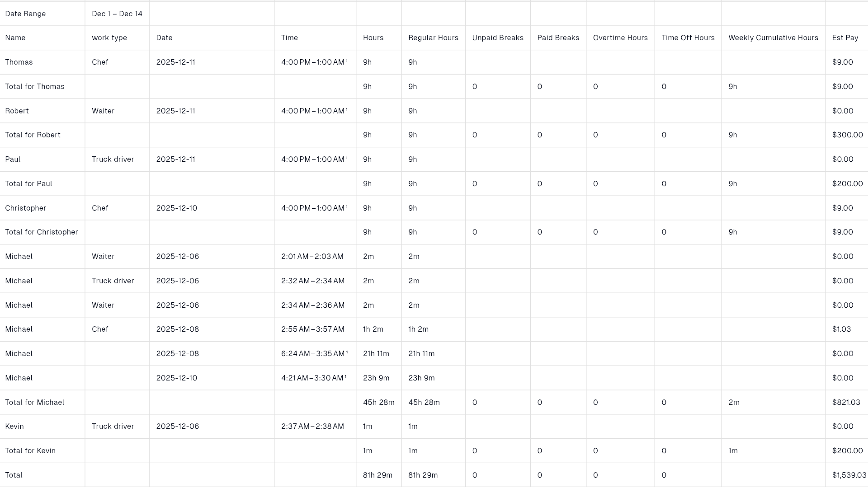The width and height of the screenshot is (868, 488).
Task: Select the Est Pay column header
Action: (x=845, y=38)
